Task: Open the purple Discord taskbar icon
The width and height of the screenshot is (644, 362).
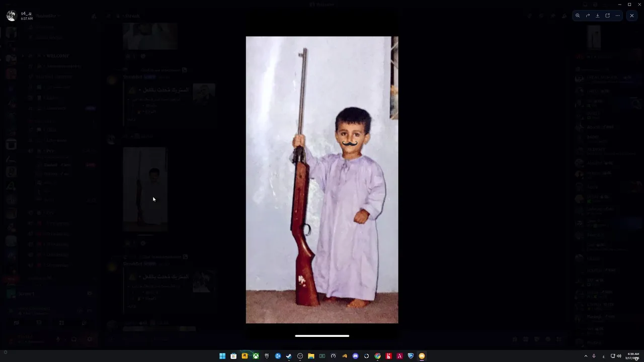Action: tap(355, 356)
